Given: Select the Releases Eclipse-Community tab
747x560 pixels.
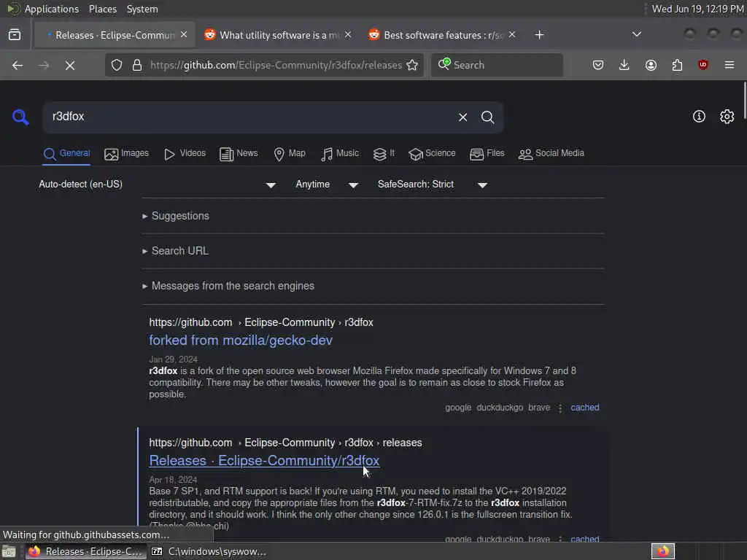Looking at the screenshot, I should click(115, 35).
